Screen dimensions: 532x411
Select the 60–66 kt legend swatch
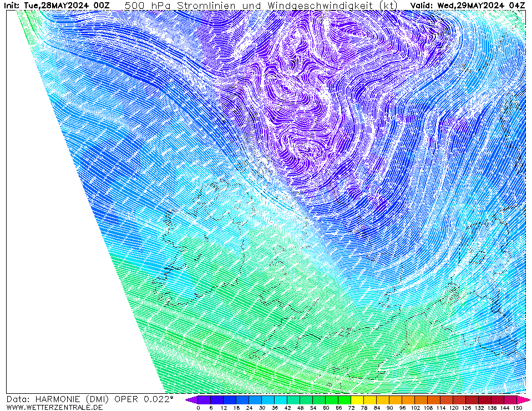332,400
